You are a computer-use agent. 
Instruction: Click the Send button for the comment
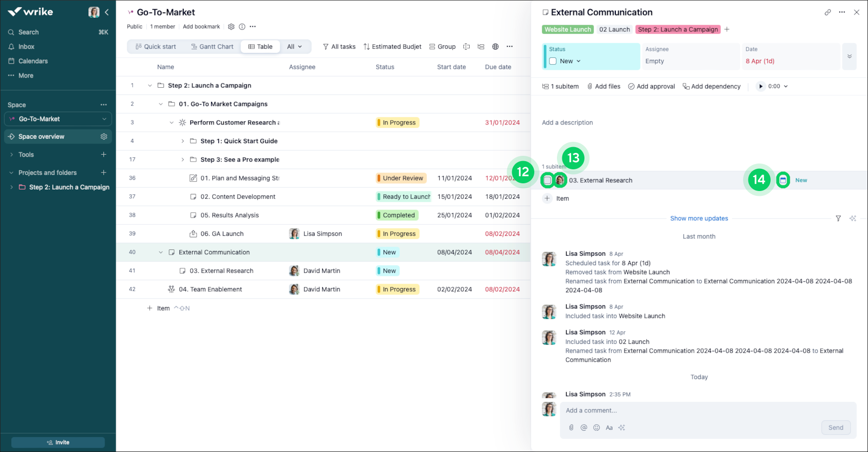[836, 427]
